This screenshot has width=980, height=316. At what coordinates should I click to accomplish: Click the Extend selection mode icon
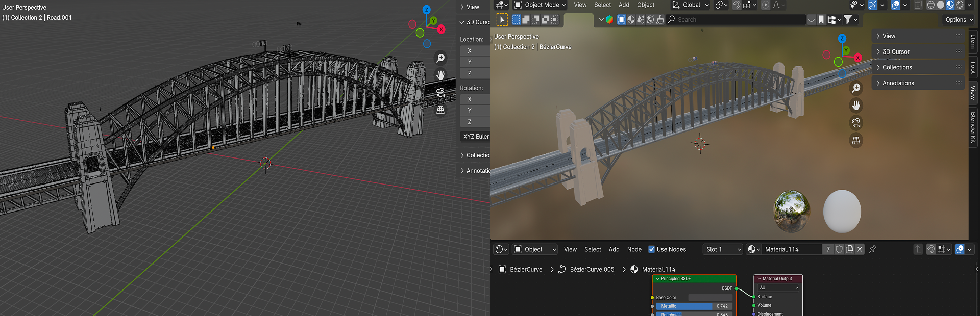point(526,20)
